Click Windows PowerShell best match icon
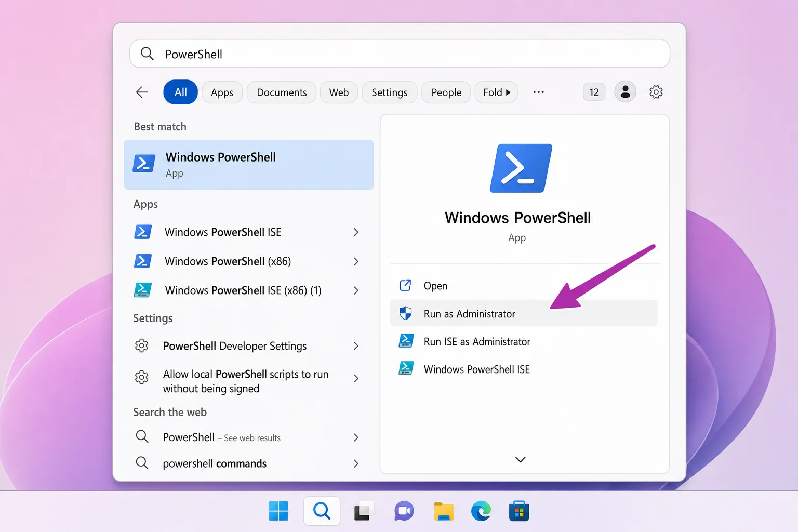 pyautogui.click(x=144, y=163)
